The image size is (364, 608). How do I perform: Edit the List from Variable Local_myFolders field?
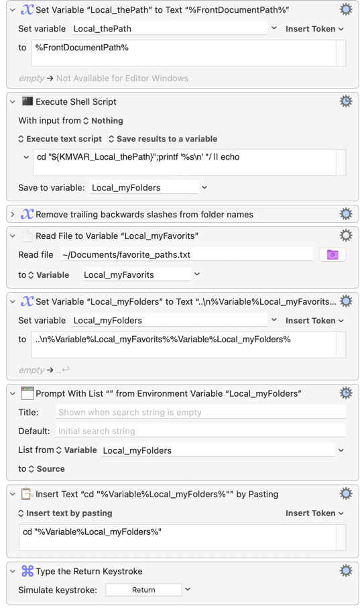(218, 450)
